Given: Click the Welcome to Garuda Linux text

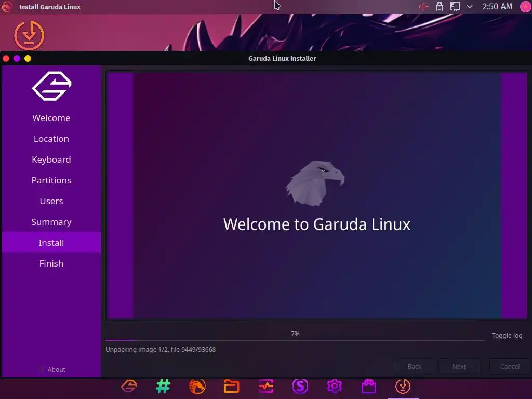Looking at the screenshot, I should [316, 224].
